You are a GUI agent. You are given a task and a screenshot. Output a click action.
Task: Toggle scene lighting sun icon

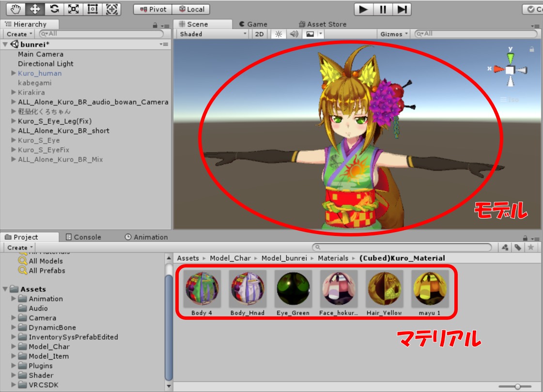click(278, 34)
